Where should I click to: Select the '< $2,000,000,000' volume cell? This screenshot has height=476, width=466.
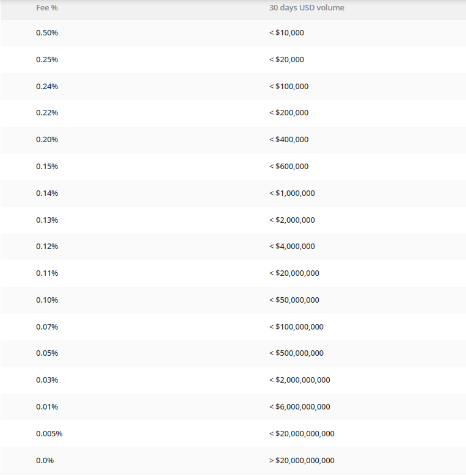tap(299, 380)
